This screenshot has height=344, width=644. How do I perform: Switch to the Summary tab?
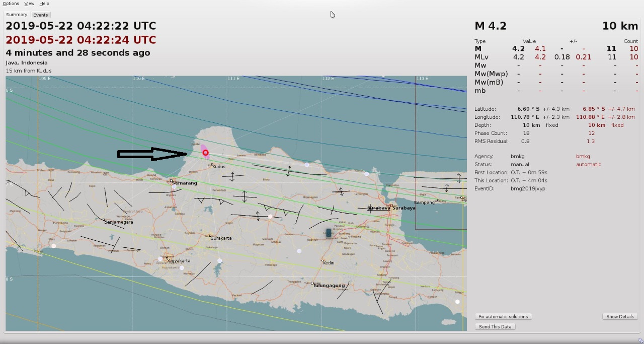tap(17, 15)
